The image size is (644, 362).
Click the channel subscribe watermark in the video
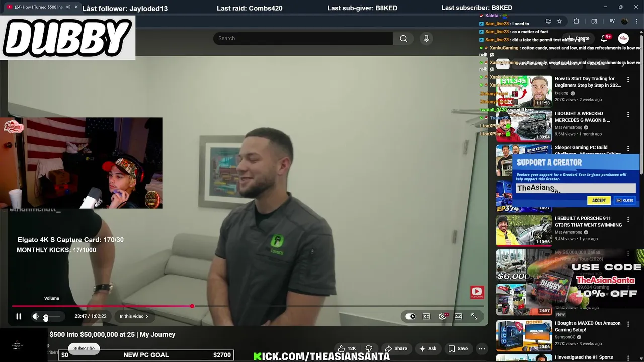click(477, 292)
